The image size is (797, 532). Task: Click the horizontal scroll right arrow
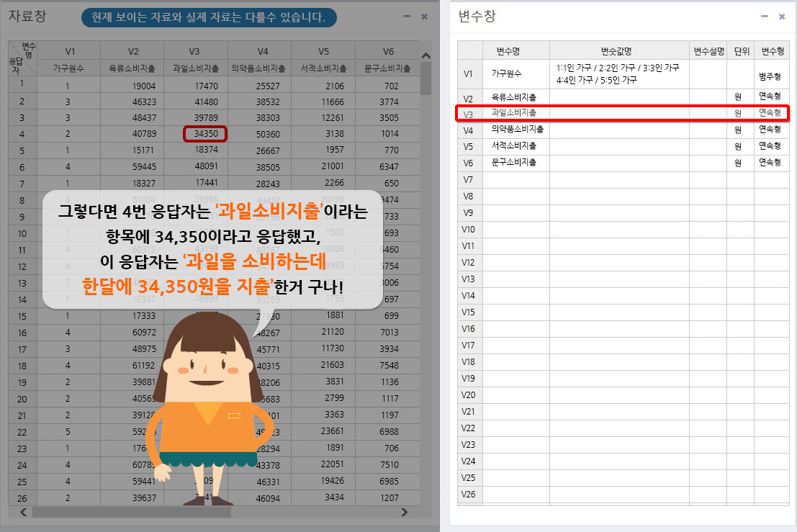[x=404, y=512]
